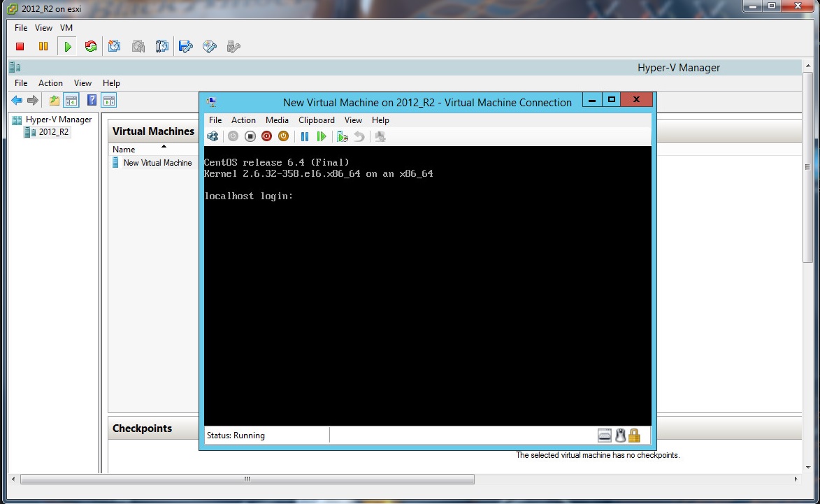Click the right arrow of the horizontal scrollbar

point(796,479)
